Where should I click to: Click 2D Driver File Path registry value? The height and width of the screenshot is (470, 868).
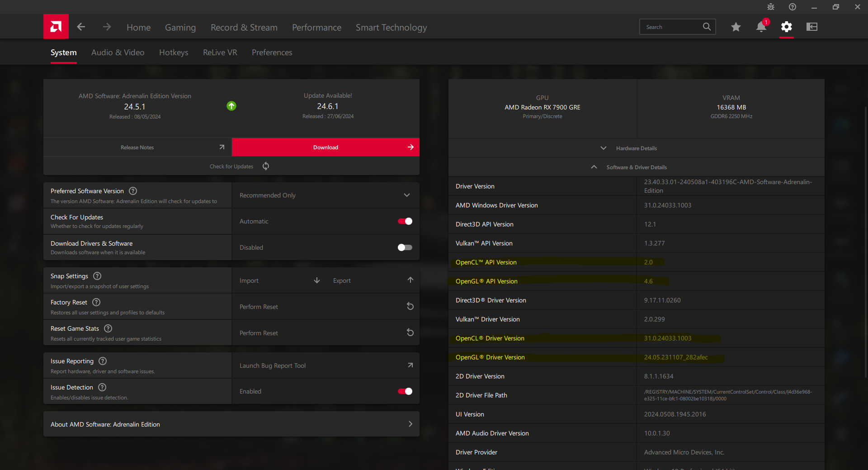tap(728, 395)
